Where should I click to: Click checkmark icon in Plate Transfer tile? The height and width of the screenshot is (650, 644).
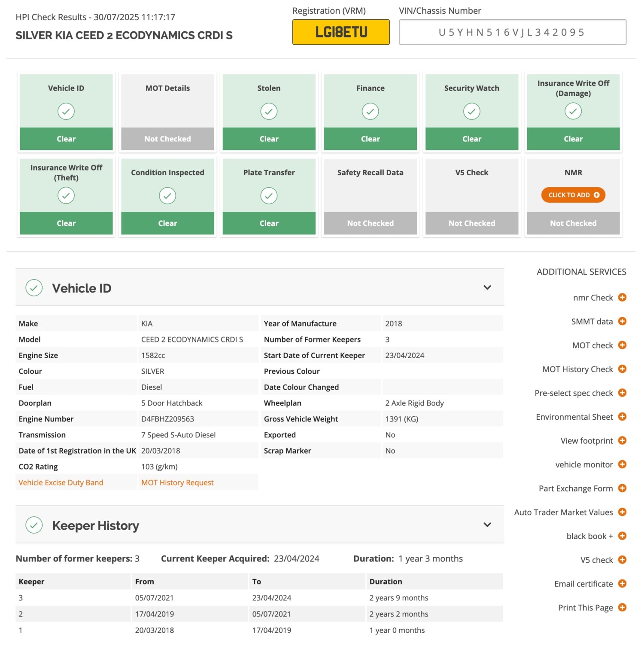point(269,195)
